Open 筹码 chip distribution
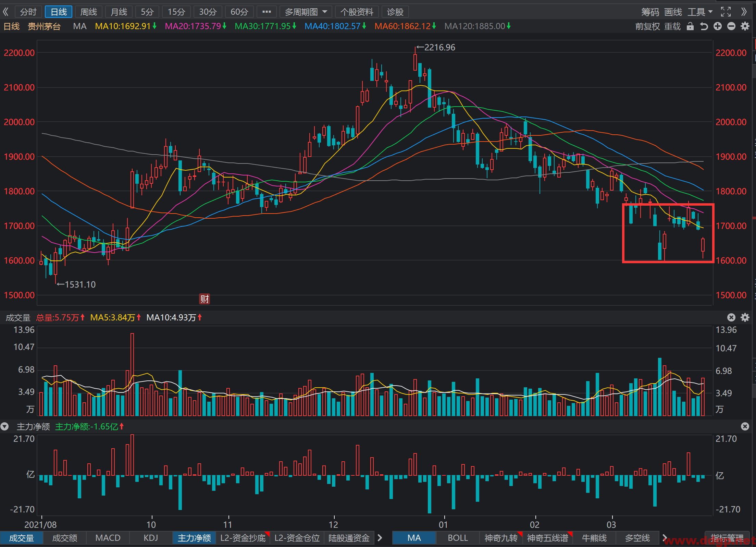The height and width of the screenshot is (547, 756). point(650,12)
